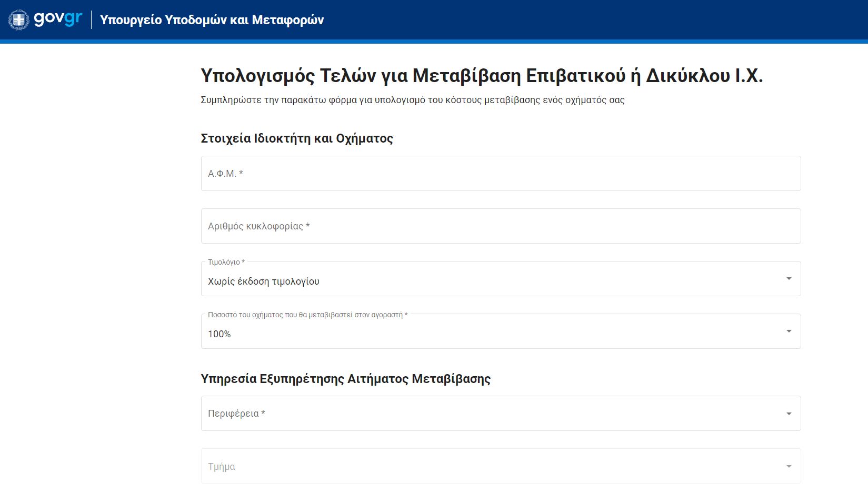Click the heading Υπηρεσία Εξυπηρέτησης Αιτήματος Μεταβίβασης

click(x=345, y=379)
